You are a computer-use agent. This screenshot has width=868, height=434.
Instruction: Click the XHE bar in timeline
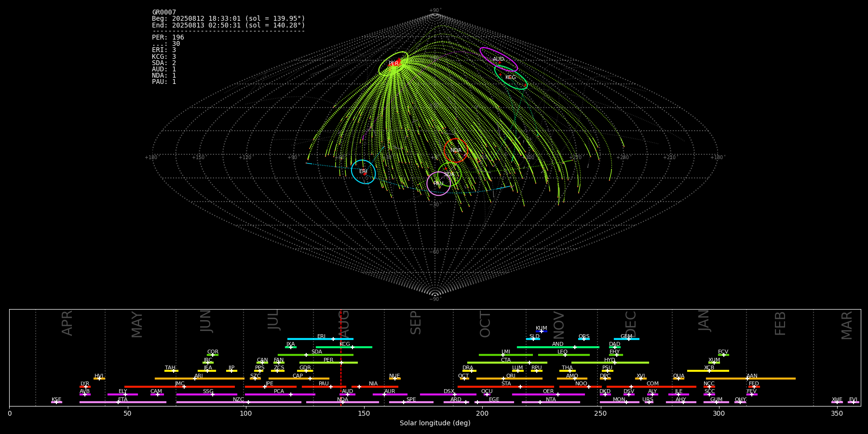(x=837, y=402)
